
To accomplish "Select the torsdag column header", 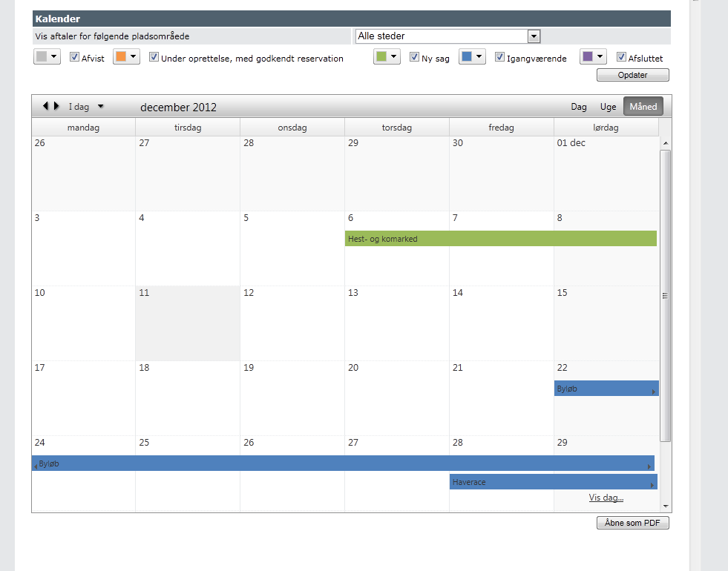I will tap(396, 127).
